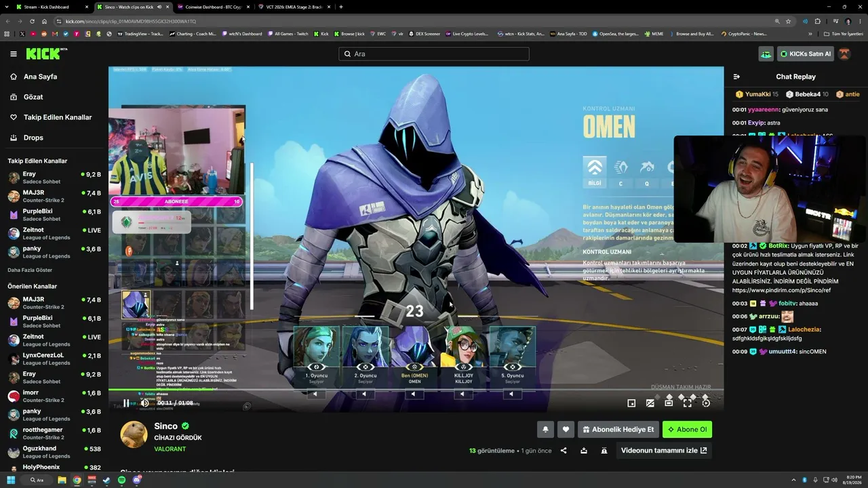Reload the page
868x488 pixels.
point(32,21)
